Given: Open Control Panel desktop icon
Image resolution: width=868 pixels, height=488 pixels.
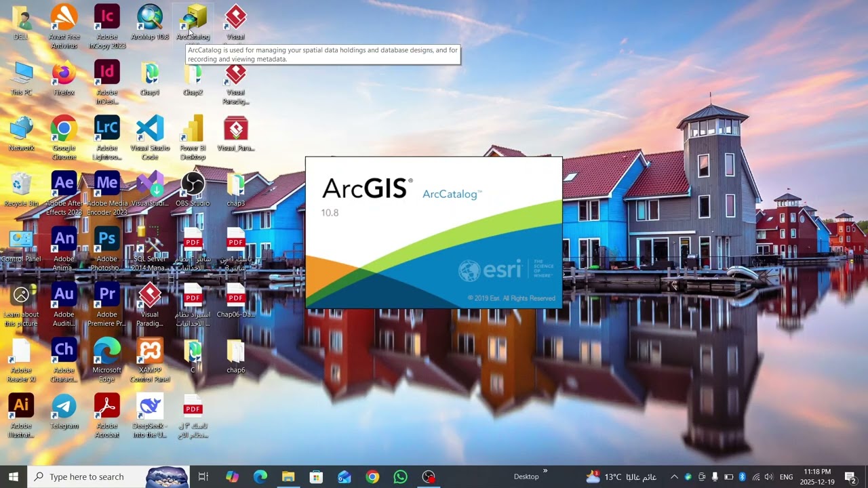Looking at the screenshot, I should (21, 245).
